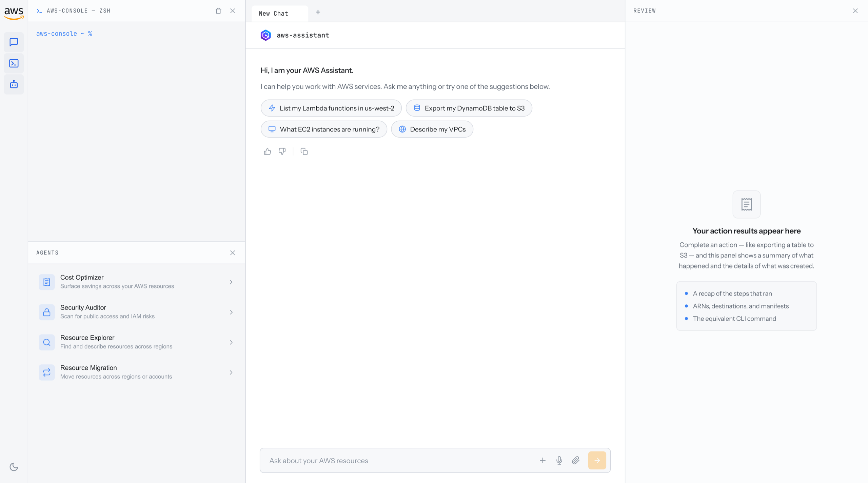
Task: Expand the Security Auditor agent
Action: (x=137, y=312)
